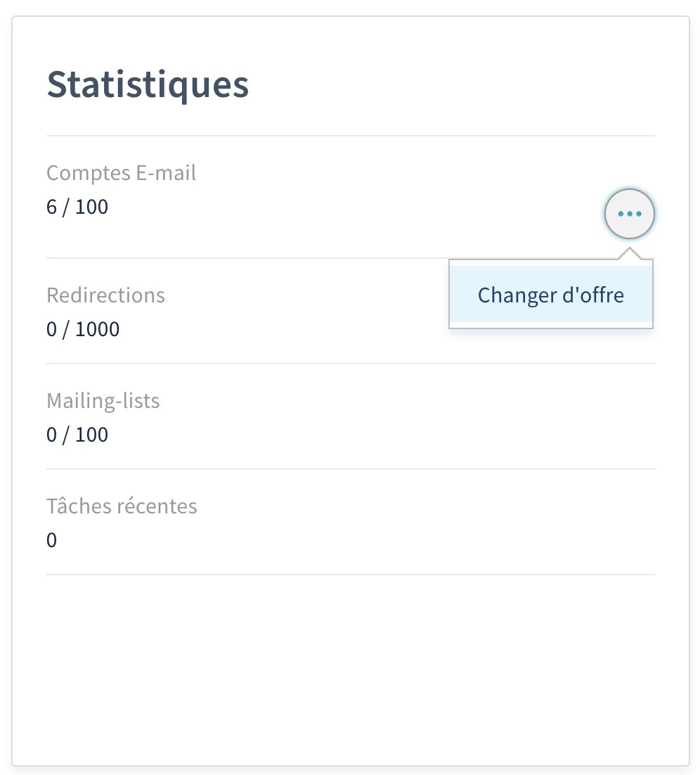Click the divider below Tâches récentes
This screenshot has width=700, height=775.
point(350,575)
